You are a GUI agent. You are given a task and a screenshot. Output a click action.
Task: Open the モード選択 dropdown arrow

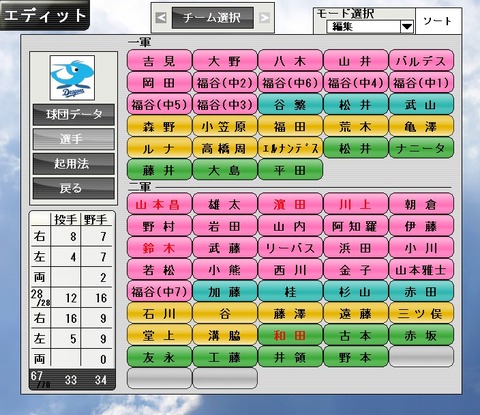[x=407, y=26]
